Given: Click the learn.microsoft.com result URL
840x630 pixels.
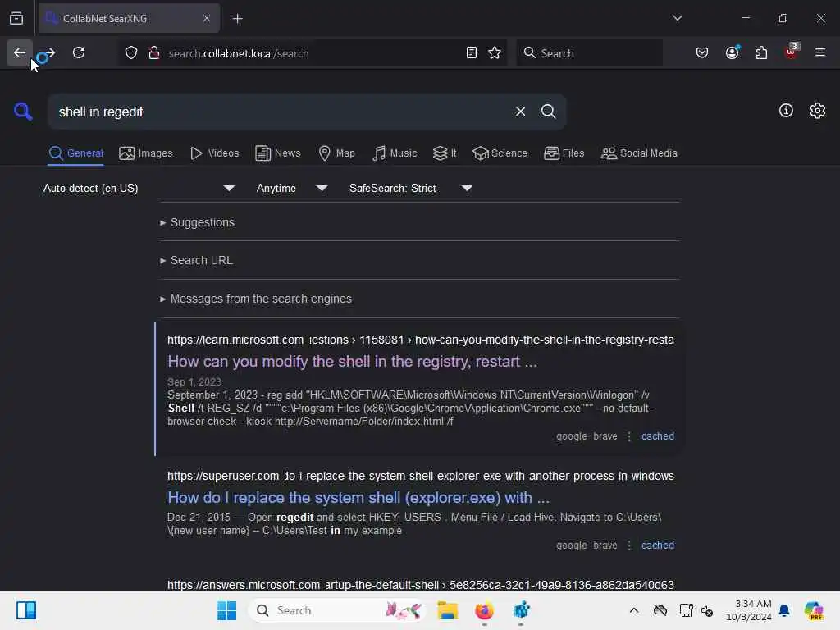Looking at the screenshot, I should [421, 340].
